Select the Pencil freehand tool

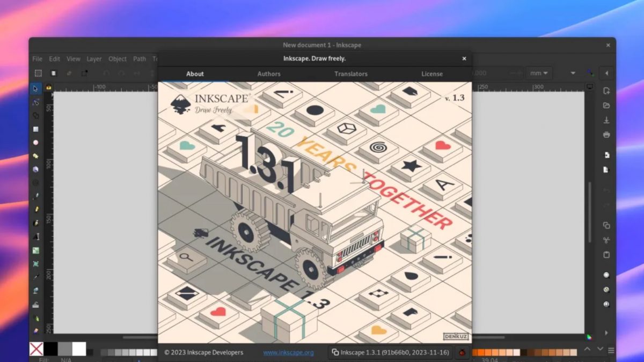pyautogui.click(x=35, y=210)
